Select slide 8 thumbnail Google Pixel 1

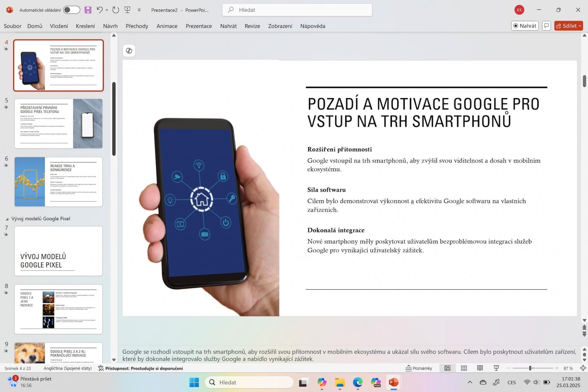coord(58,309)
